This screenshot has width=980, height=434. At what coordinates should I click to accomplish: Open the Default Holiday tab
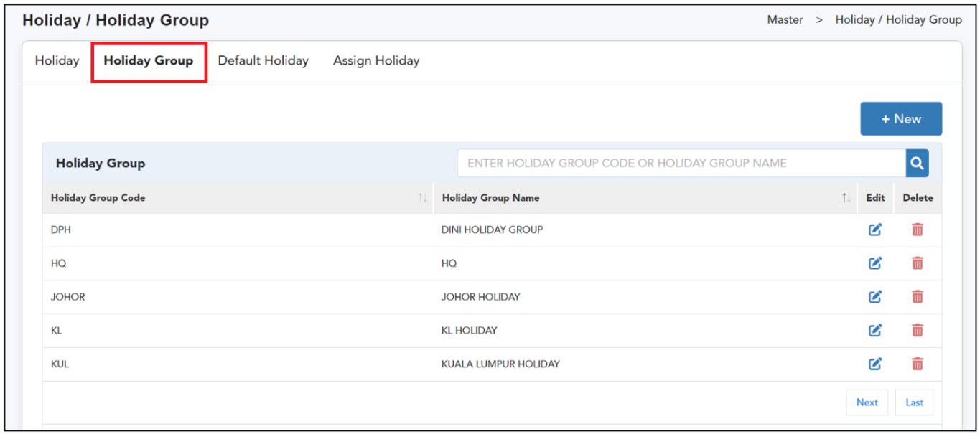point(263,61)
